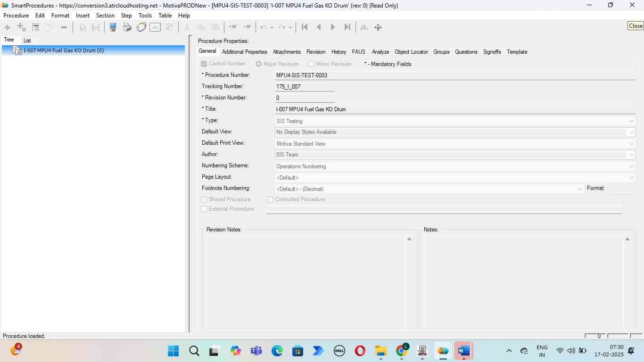Screen dimensions: 644x362
Task: Click the outdent toolbar icon
Action: (233, 27)
